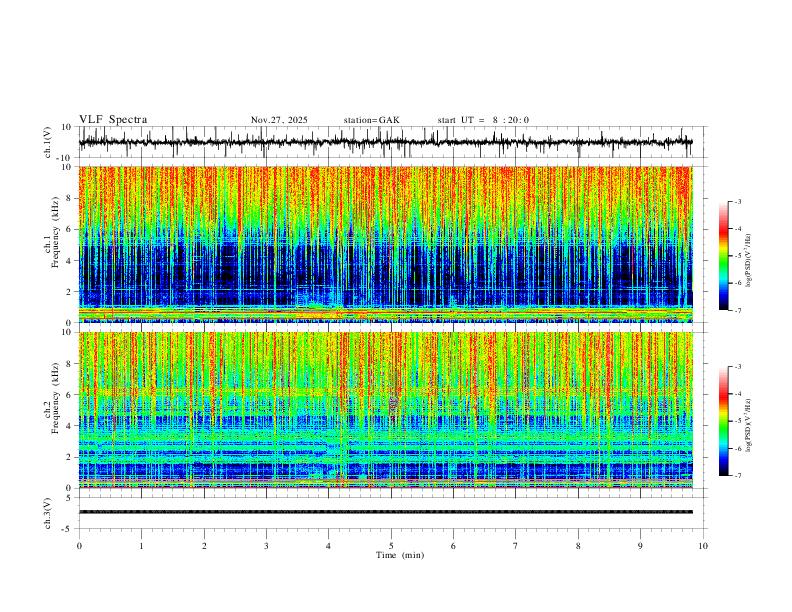This screenshot has height=612, width=792.
Task: Click the "-4" label on ch.2 color scale
Action: pyautogui.click(x=737, y=394)
